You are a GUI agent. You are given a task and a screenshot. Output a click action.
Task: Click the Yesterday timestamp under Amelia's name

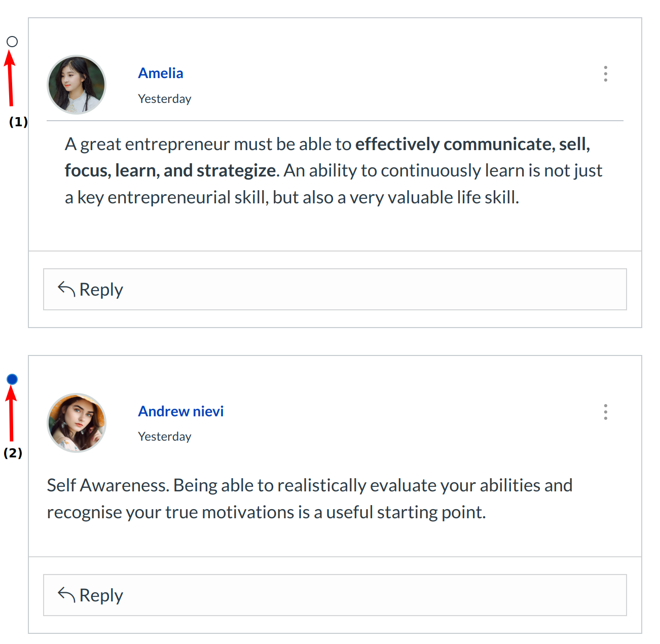click(165, 99)
